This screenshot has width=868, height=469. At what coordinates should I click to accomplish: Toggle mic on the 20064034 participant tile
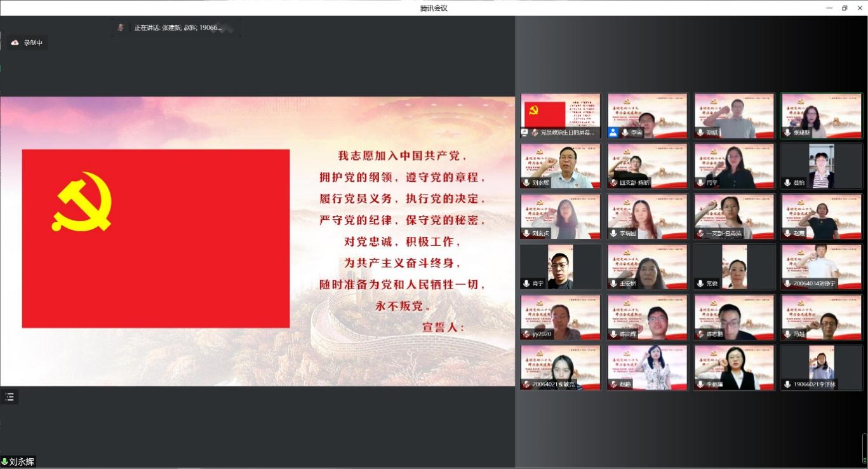[x=787, y=283]
